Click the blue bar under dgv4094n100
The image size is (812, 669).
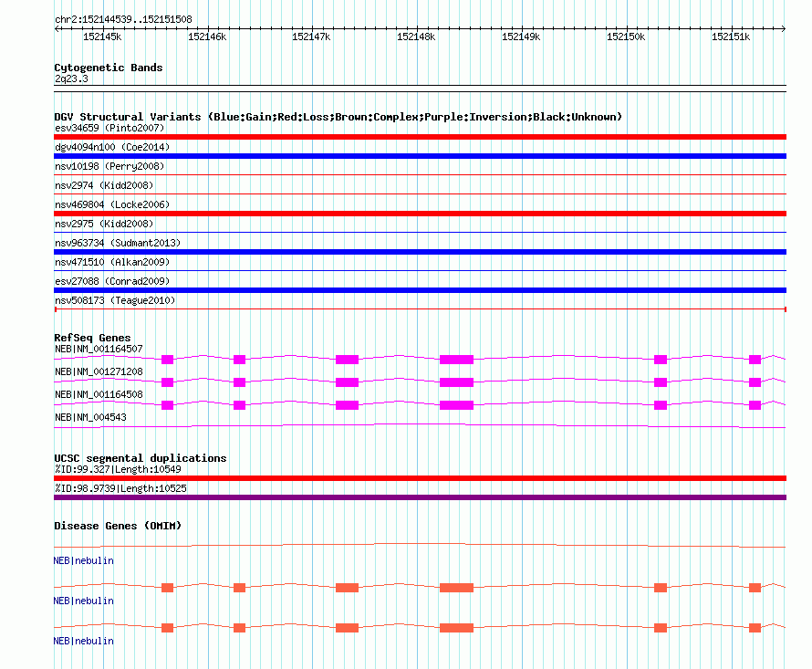420,156
